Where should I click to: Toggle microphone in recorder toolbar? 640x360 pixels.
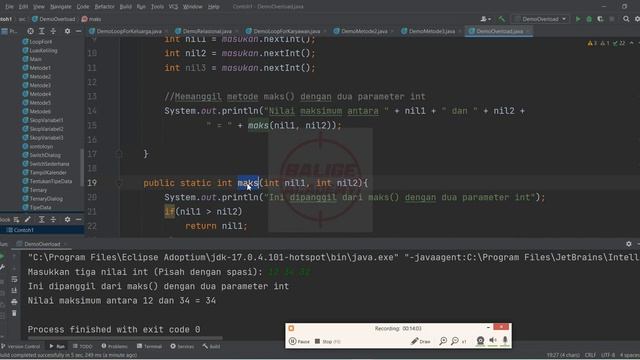[x=505, y=340]
